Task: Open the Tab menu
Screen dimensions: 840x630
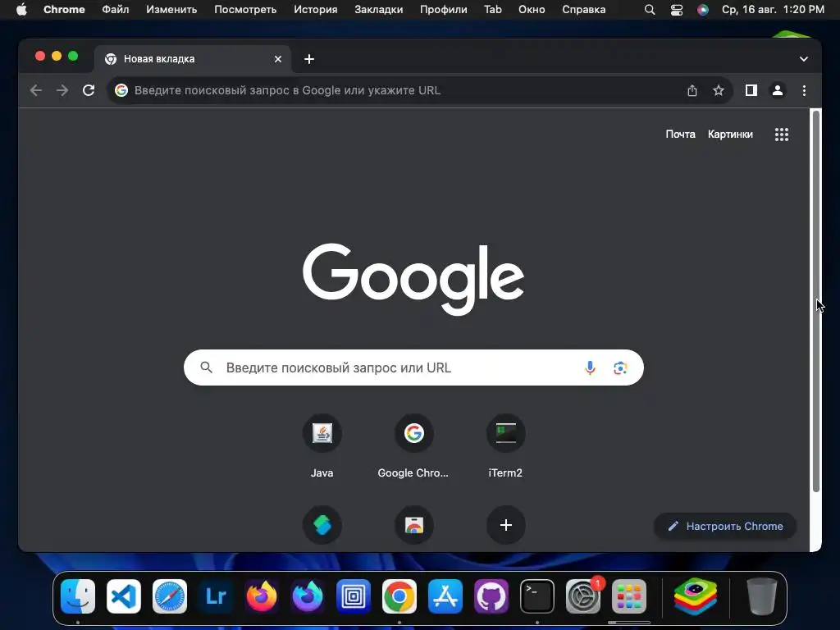Action: click(493, 10)
